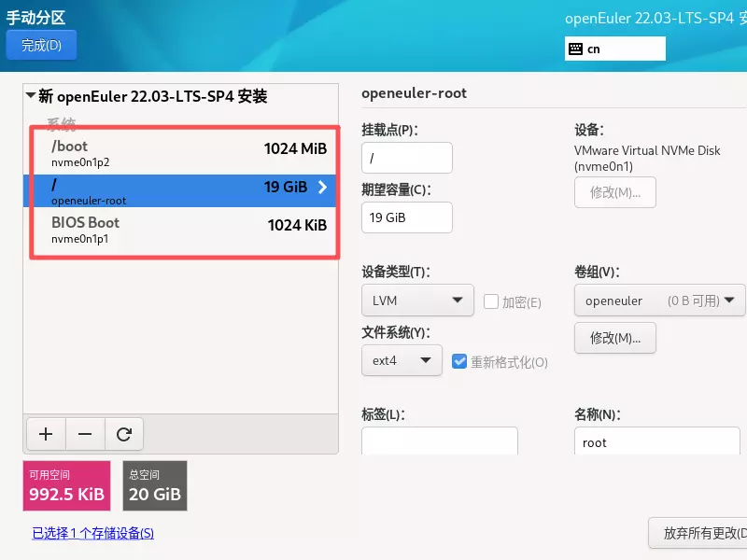Click 放弃所有更改 to discard changes
The image size is (747, 560).
pos(700,532)
